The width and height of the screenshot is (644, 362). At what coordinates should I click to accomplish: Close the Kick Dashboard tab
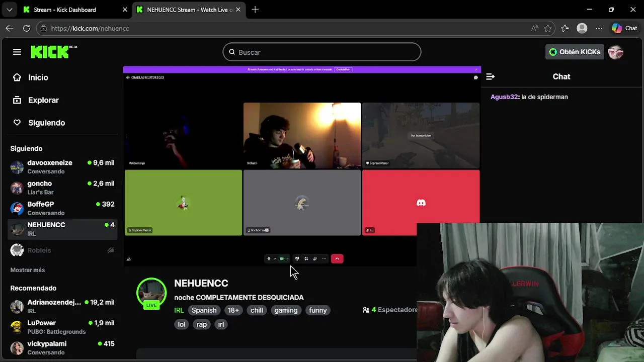[125, 10]
